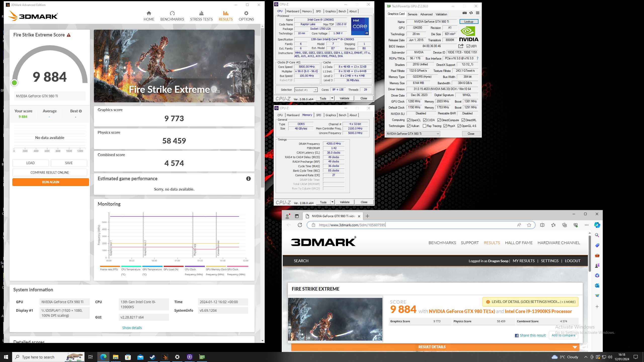Toggle the OpenCL checkbox in GPU-Z
The image size is (644, 362).
409,120
